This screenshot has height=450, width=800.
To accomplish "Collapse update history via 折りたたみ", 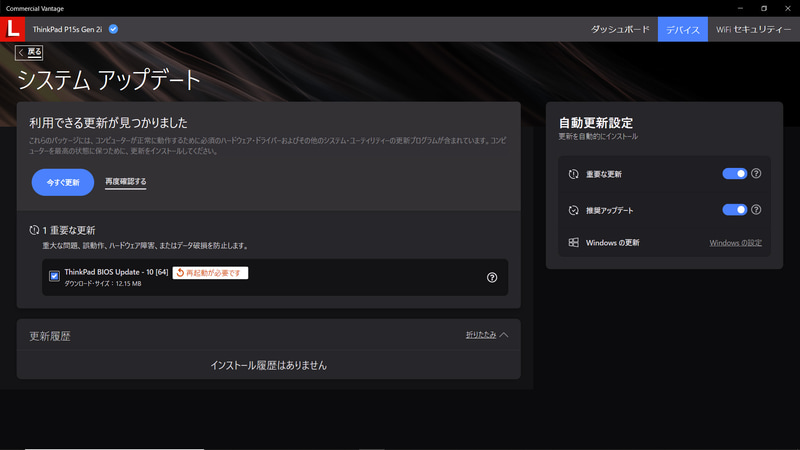I will click(x=487, y=335).
